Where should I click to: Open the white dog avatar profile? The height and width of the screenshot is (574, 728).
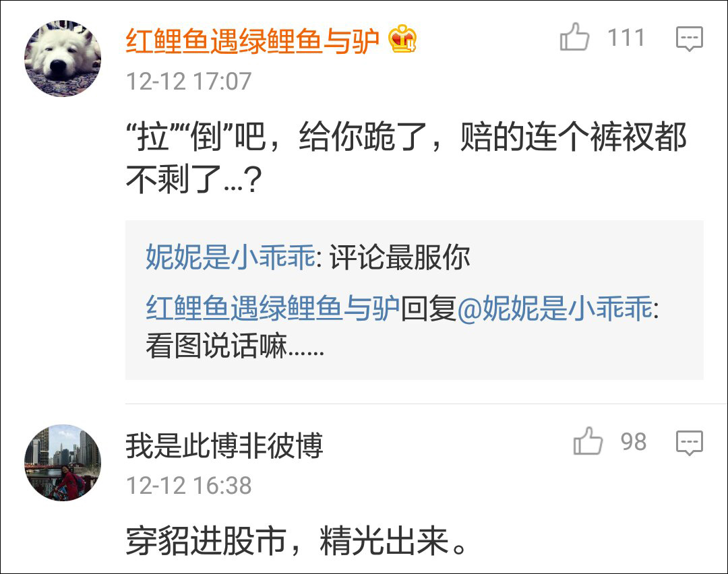point(63,58)
